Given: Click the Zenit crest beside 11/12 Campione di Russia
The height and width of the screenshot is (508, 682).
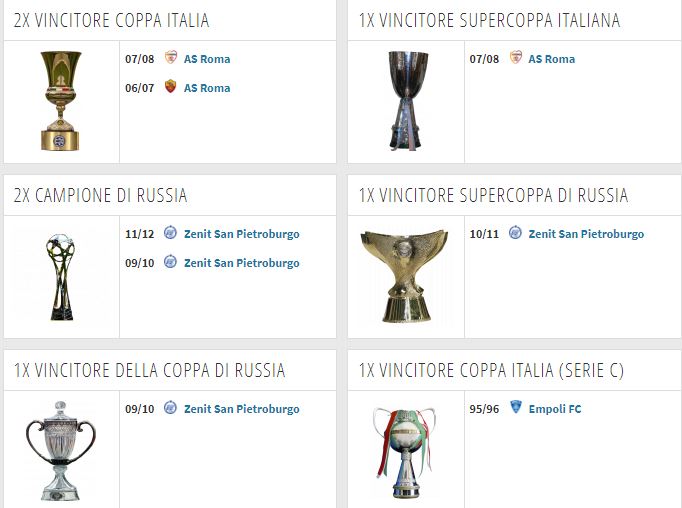Looking at the screenshot, I should click(170, 234).
